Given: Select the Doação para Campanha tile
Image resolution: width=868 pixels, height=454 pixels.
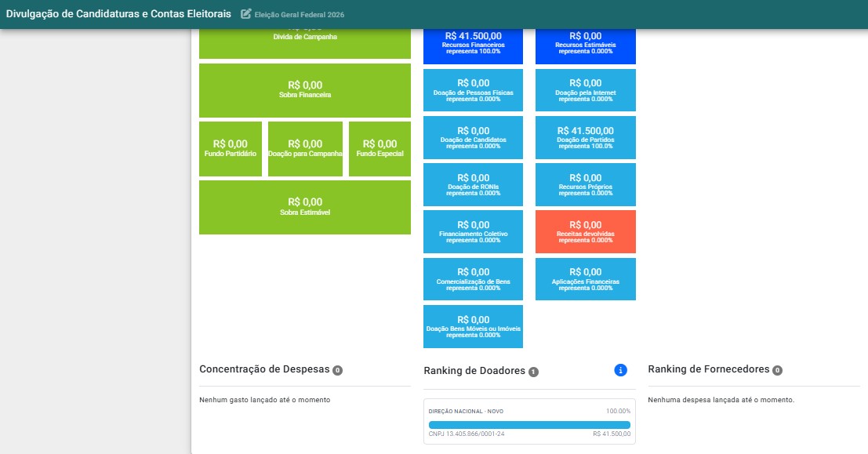Looking at the screenshot, I should coord(305,149).
